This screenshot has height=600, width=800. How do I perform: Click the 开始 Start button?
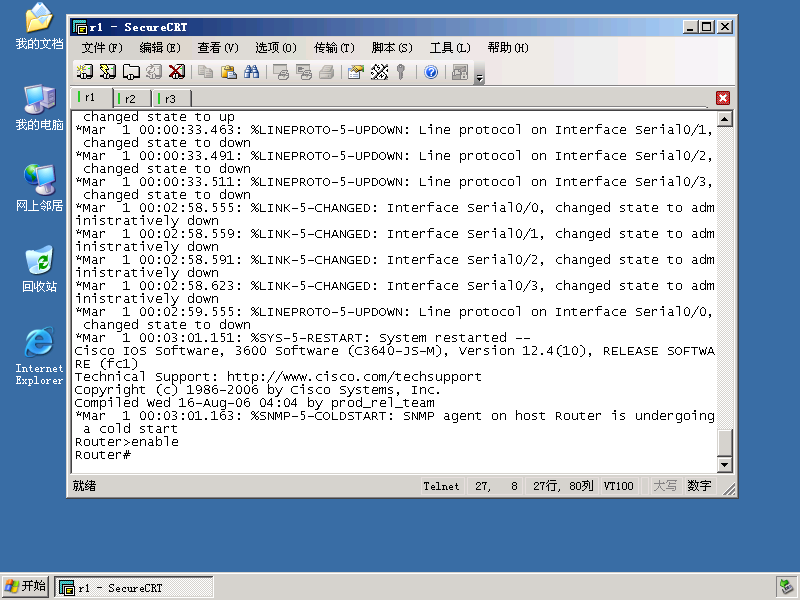[25, 587]
